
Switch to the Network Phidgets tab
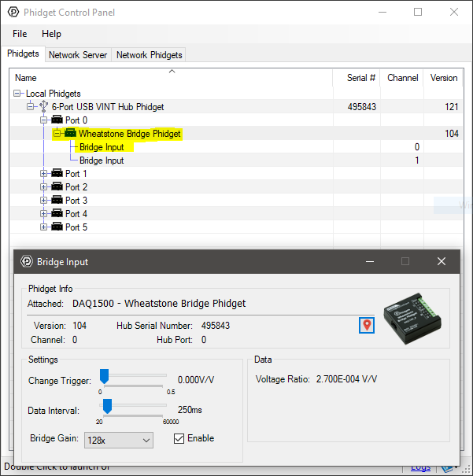pos(149,55)
